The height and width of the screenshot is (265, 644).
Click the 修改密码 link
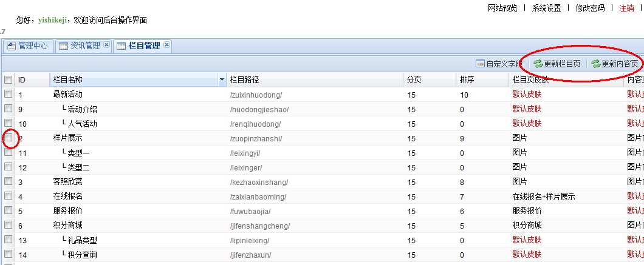click(590, 8)
